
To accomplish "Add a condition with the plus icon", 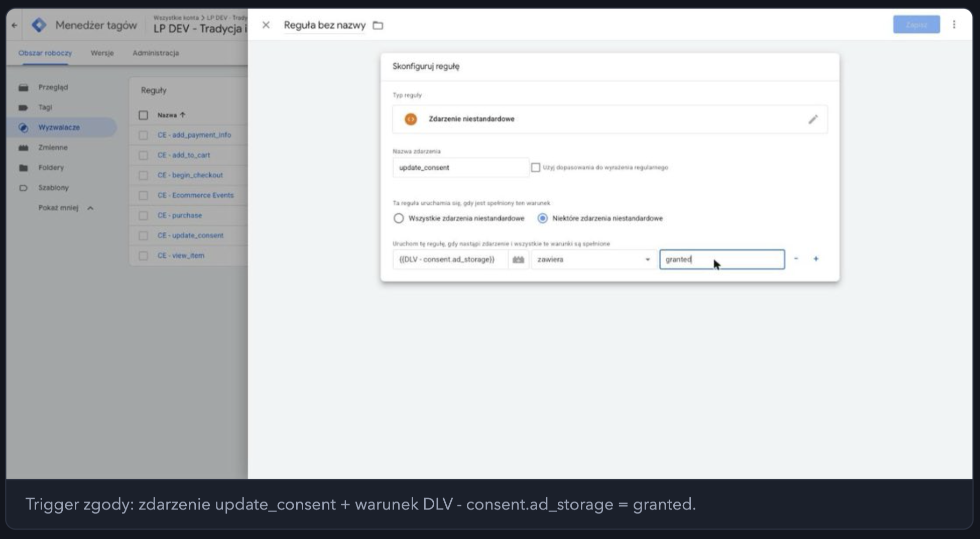I will point(816,259).
